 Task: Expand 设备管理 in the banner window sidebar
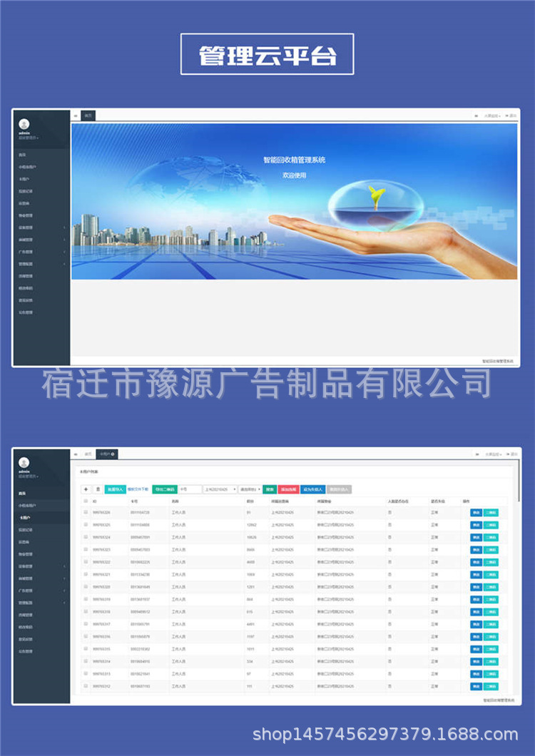coord(41,228)
